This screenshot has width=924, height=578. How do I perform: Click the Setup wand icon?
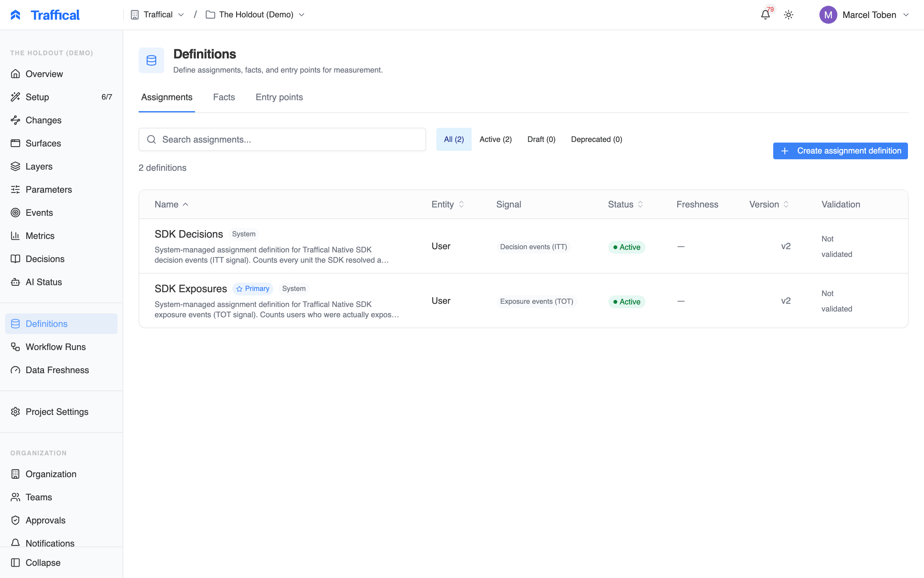pos(15,97)
